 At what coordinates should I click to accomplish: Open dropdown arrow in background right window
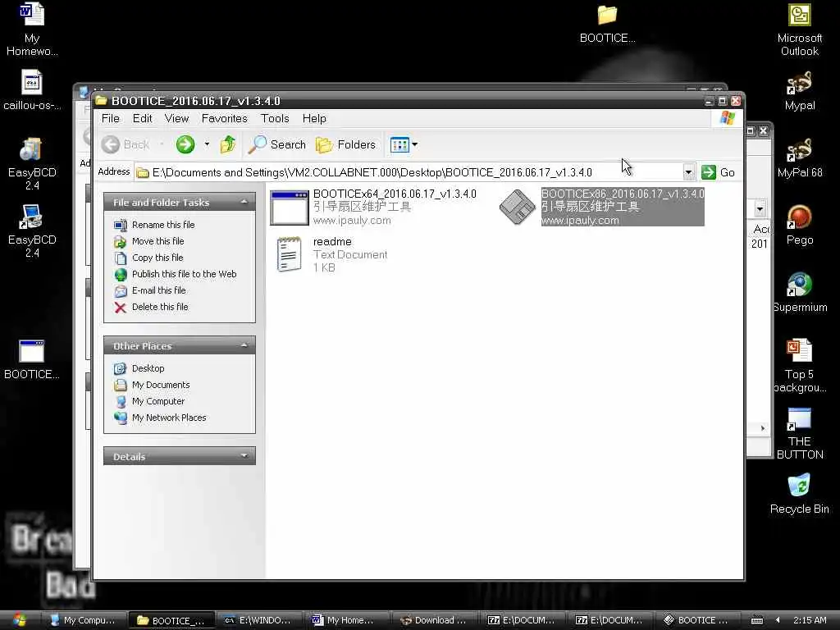(x=760, y=208)
